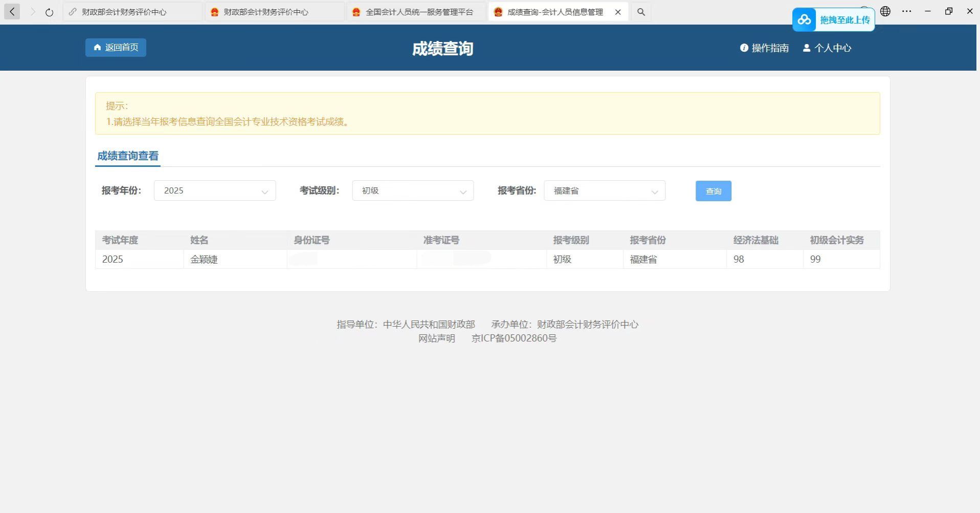The width and height of the screenshot is (980, 513).
Task: Open the three-dots browser menu
Action: point(906,11)
